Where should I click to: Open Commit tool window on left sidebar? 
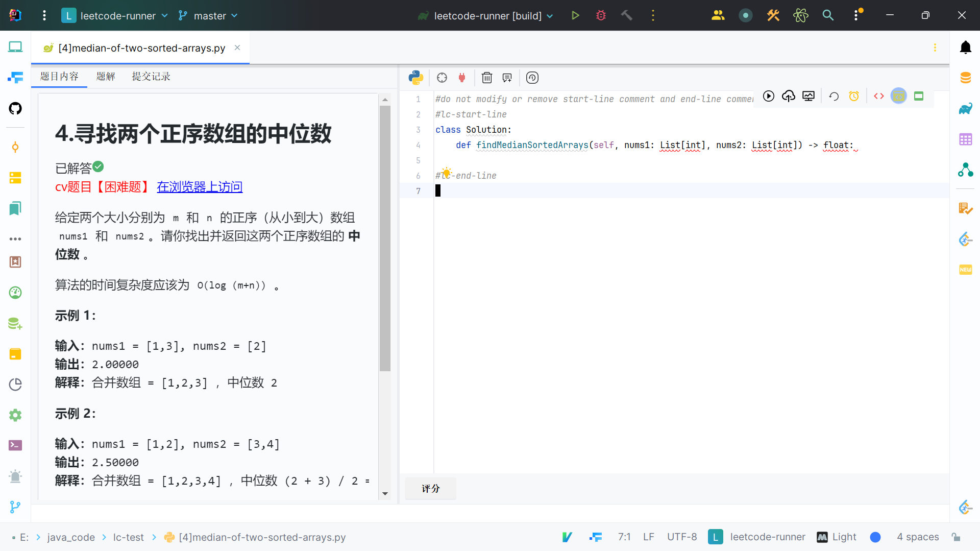click(x=15, y=148)
